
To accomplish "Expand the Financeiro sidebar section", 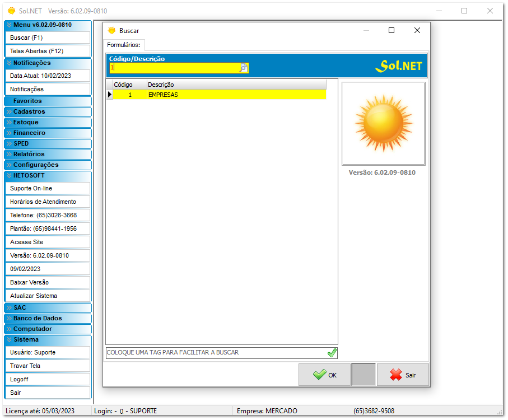I will (48, 133).
